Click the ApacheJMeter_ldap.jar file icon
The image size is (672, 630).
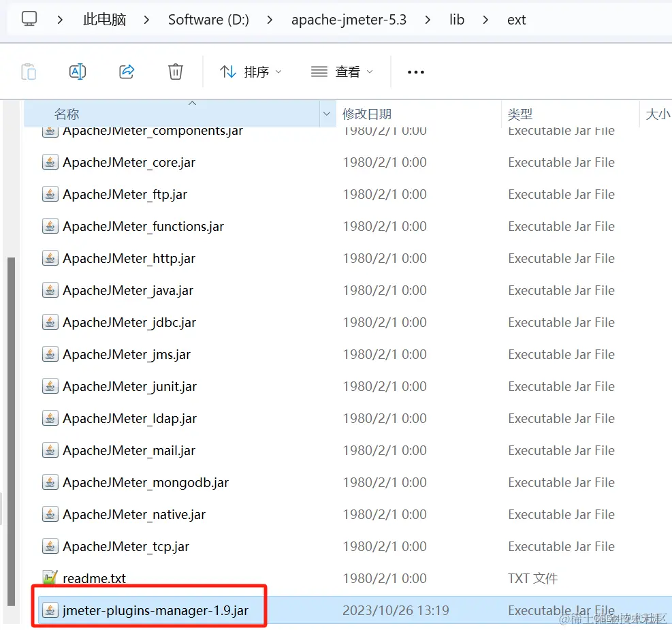pos(50,418)
